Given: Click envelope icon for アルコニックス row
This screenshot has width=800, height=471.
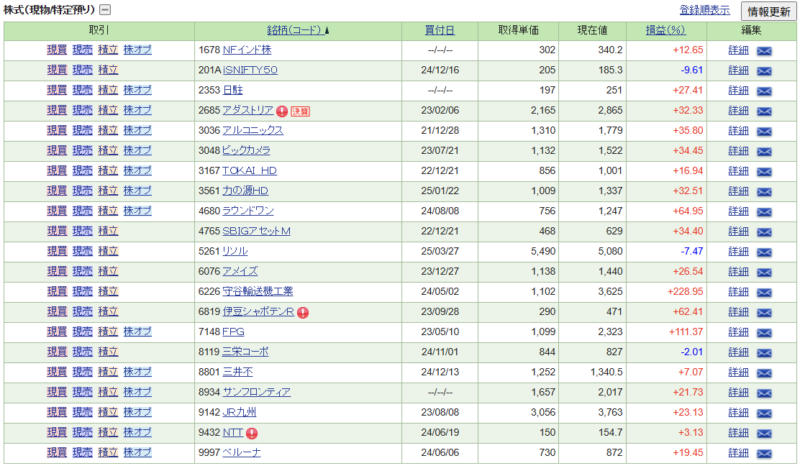Looking at the screenshot, I should click(x=764, y=131).
